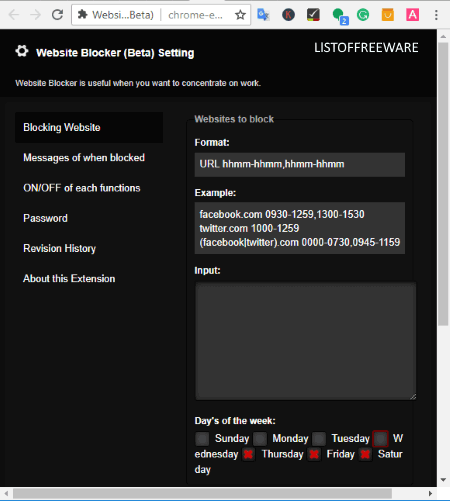Click the scroll down arrow

(x=443, y=480)
